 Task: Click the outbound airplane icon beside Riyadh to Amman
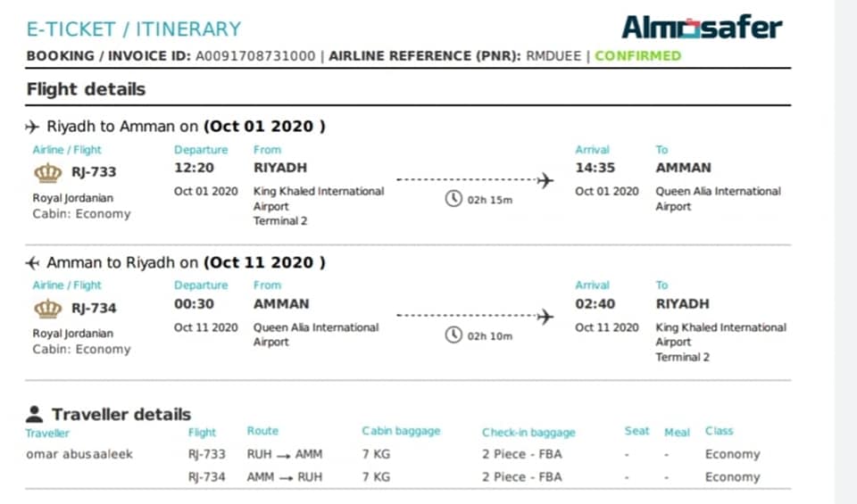tap(32, 127)
